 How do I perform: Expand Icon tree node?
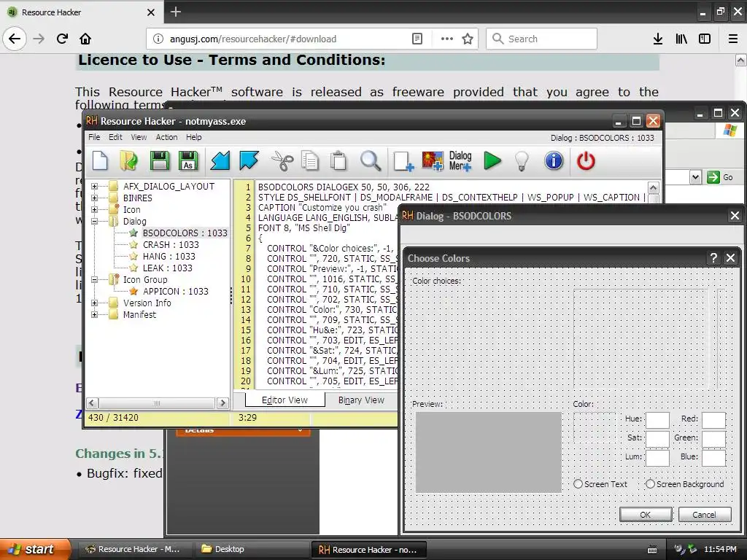[x=94, y=209]
